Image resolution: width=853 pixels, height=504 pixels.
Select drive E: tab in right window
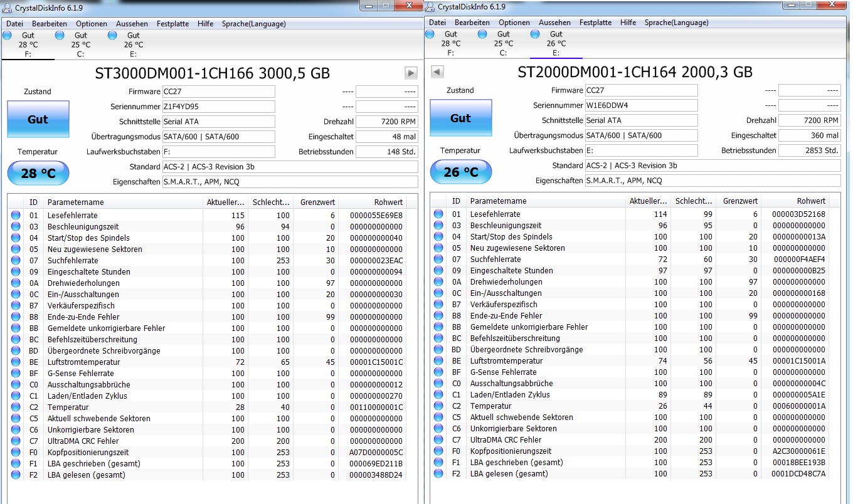click(556, 43)
